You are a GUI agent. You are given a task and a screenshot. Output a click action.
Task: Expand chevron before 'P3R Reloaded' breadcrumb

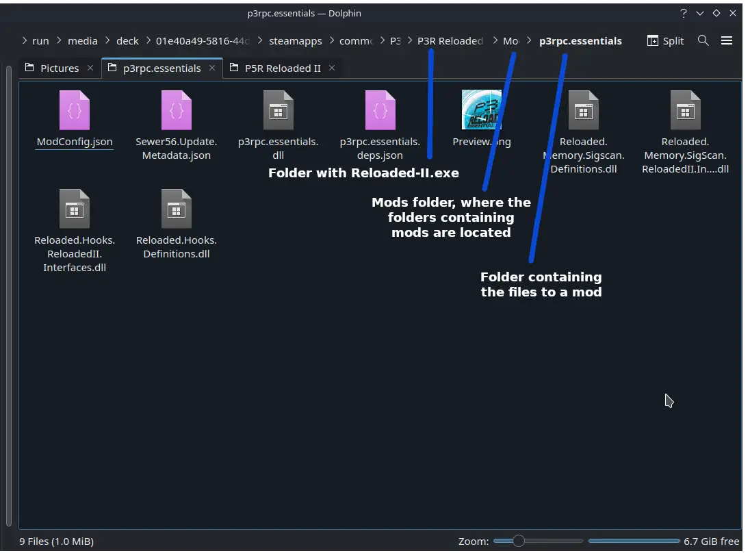tap(409, 40)
